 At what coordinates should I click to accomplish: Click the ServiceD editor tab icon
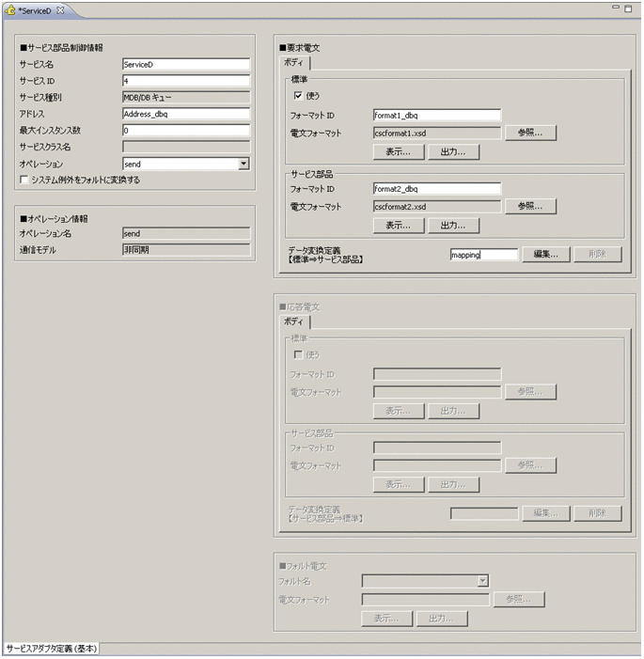coord(10,8)
